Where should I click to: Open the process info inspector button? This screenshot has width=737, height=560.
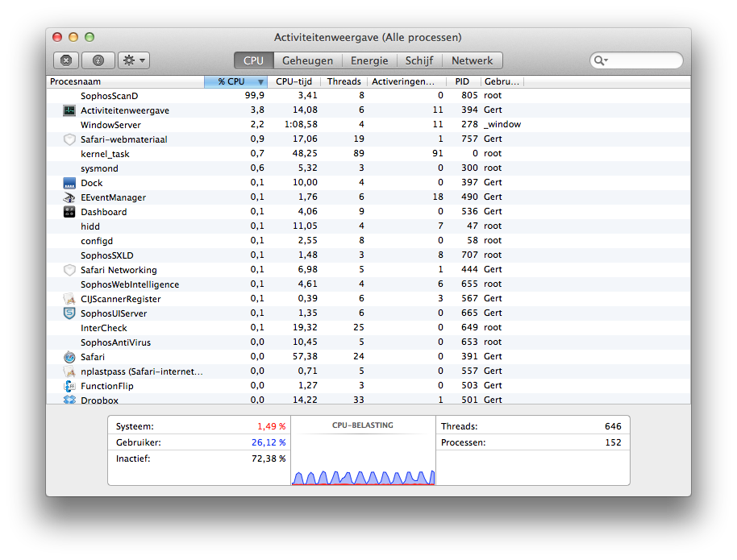click(98, 60)
